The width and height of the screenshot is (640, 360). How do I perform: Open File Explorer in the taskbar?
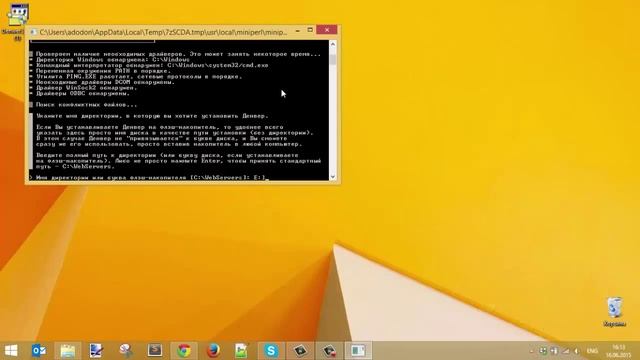pyautogui.click(x=68, y=350)
